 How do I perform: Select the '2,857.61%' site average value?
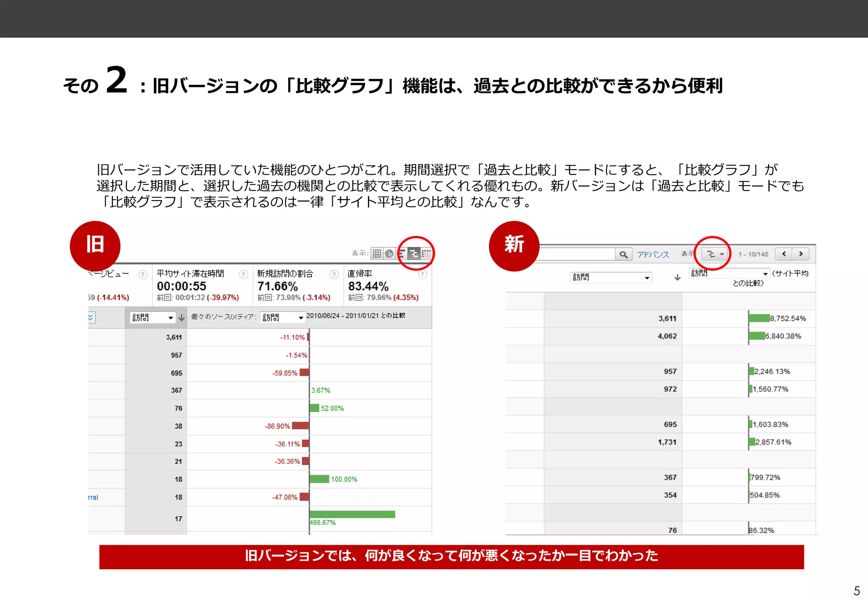point(773,442)
